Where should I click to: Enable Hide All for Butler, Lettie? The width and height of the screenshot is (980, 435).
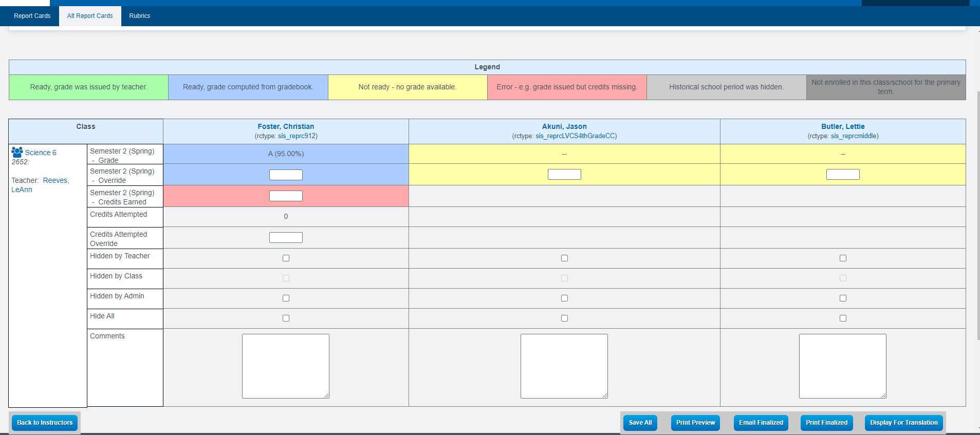point(843,318)
